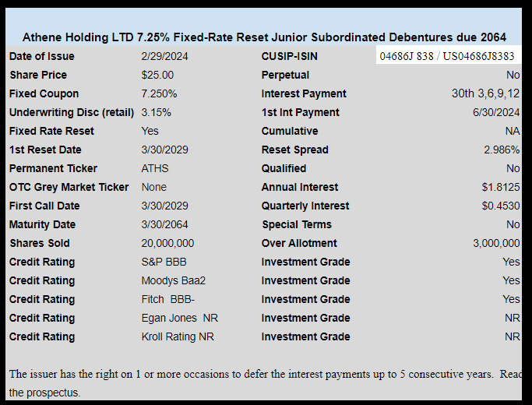Select the Maturity Date 3/30/2064 value
Viewport: 532px width, 405px height.
point(164,224)
